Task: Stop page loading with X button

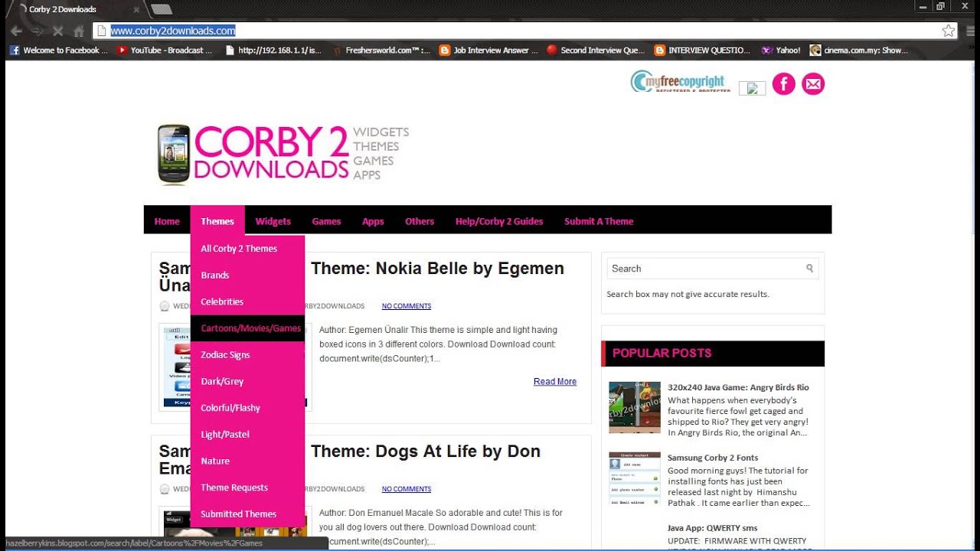Action: click(57, 31)
